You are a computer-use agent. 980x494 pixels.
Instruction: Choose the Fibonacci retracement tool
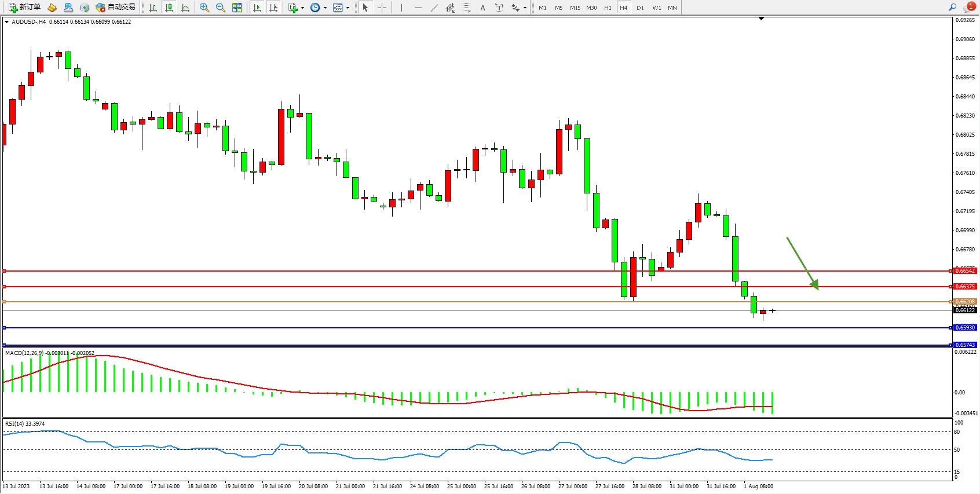(x=466, y=8)
